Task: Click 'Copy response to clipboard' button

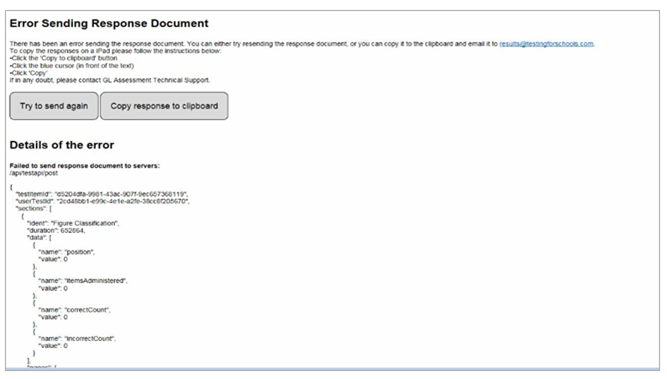Action: pos(164,106)
